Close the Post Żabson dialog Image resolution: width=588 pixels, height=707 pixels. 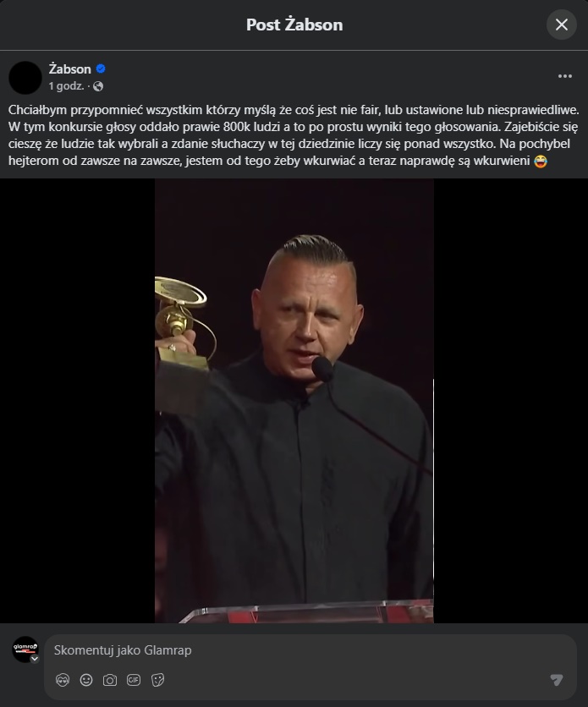[x=562, y=25]
